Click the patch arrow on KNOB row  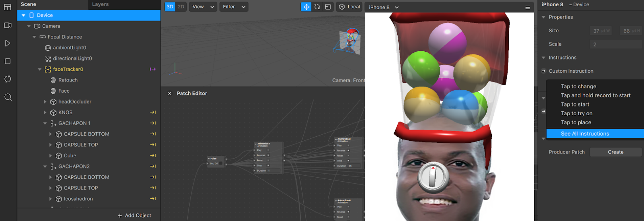[153, 112]
